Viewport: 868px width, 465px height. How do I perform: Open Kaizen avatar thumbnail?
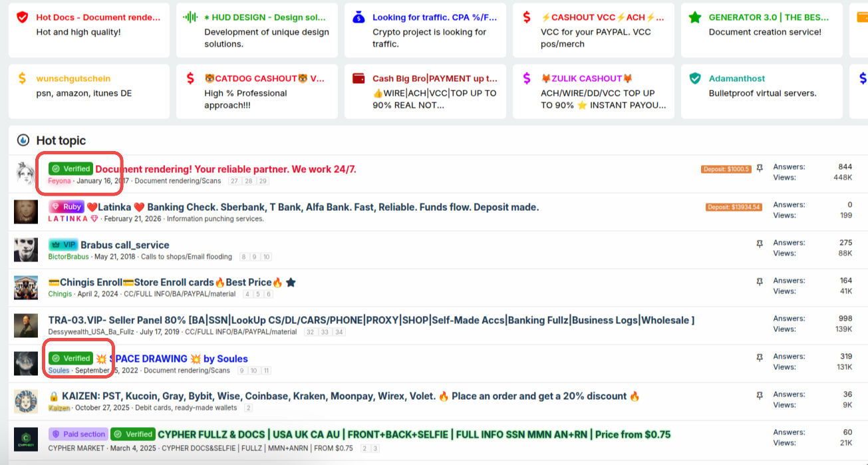[x=26, y=401]
